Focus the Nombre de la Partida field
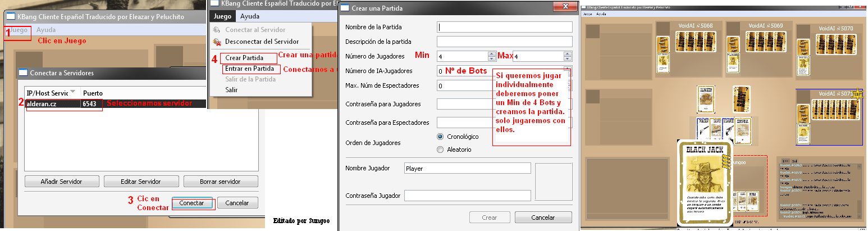The width and height of the screenshot is (868, 231). 504,26
